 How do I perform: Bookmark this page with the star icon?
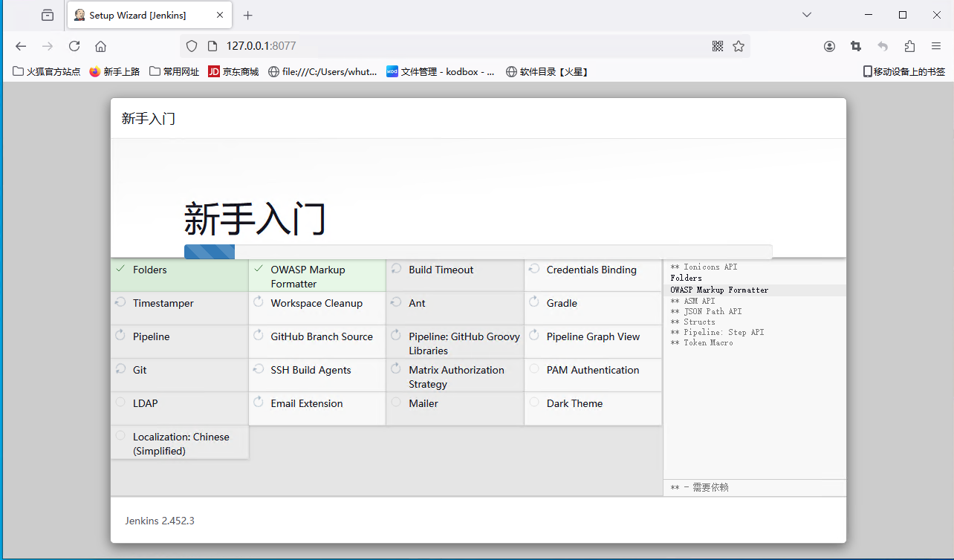739,46
